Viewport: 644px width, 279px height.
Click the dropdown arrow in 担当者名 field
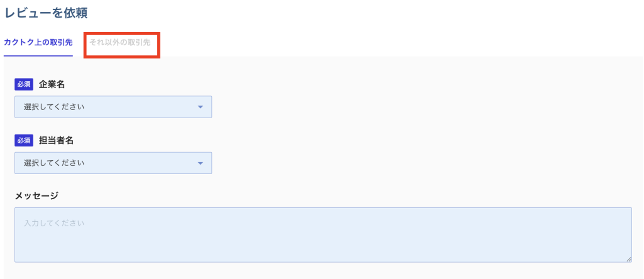click(x=200, y=163)
